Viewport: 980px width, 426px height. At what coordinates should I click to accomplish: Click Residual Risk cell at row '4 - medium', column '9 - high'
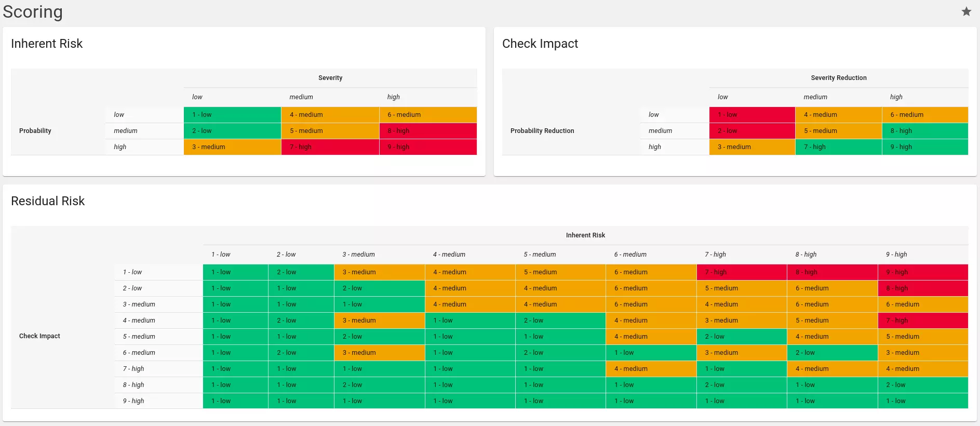point(923,321)
